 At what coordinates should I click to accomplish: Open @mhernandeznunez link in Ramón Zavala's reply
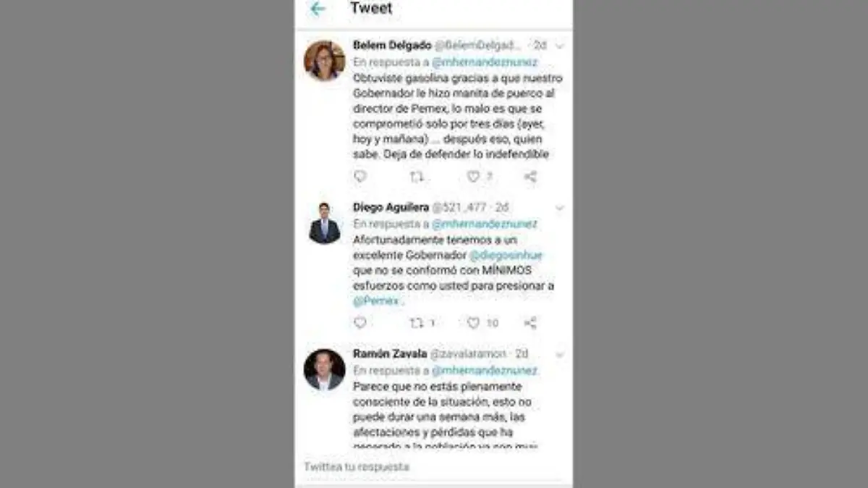(485, 370)
